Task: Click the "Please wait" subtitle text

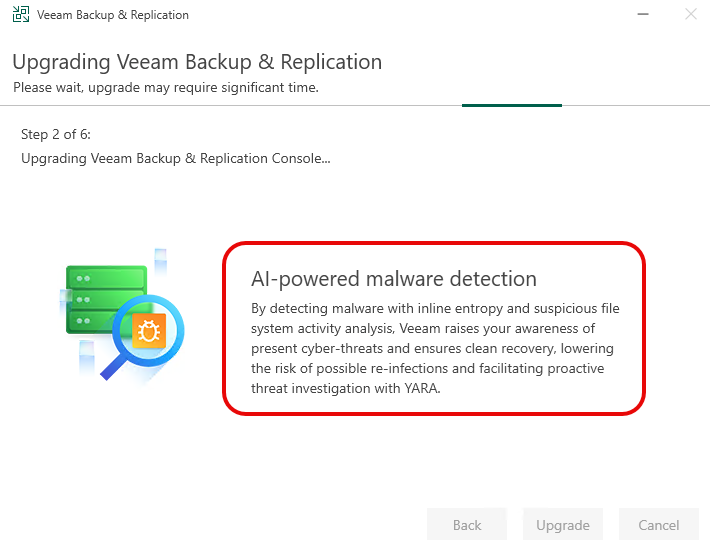Action: pyautogui.click(x=165, y=87)
